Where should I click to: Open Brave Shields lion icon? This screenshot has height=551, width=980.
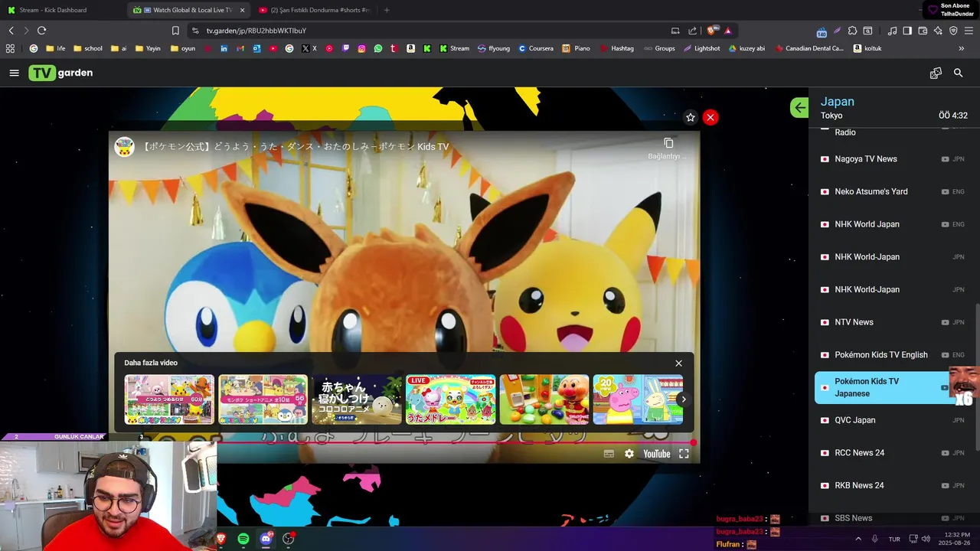pos(712,31)
